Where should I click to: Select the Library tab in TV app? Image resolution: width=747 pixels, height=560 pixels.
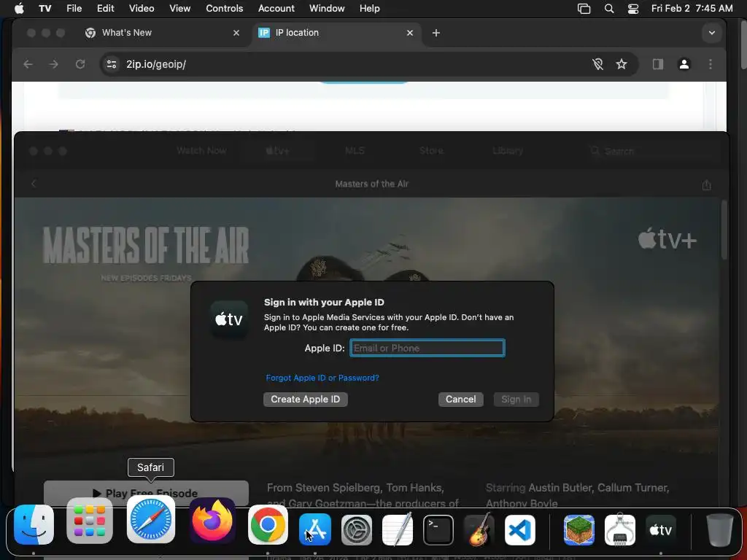[508, 150]
